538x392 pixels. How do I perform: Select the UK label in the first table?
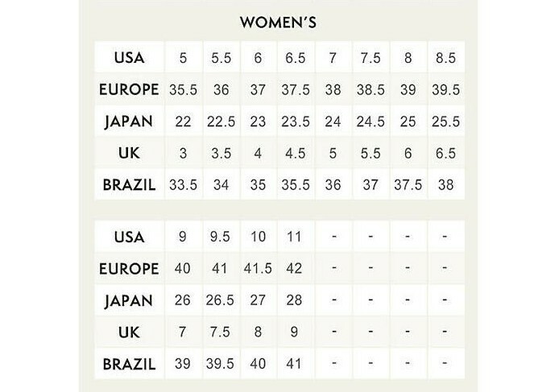(130, 153)
